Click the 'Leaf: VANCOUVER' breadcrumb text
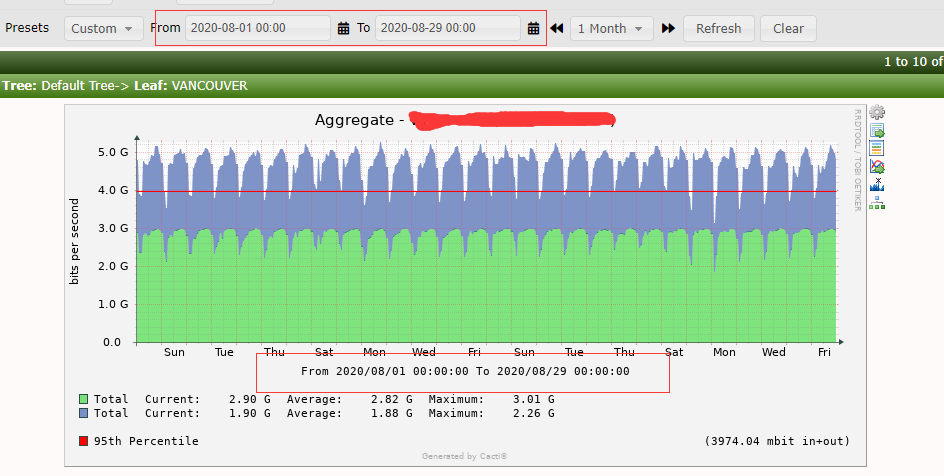This screenshot has height=476, width=944. tap(191, 85)
